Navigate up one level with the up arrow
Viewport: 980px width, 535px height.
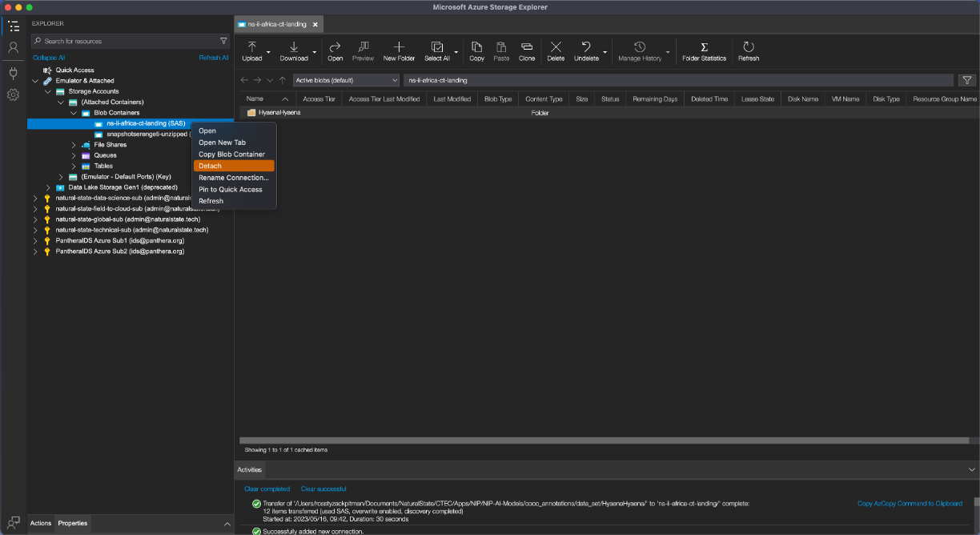[283, 80]
